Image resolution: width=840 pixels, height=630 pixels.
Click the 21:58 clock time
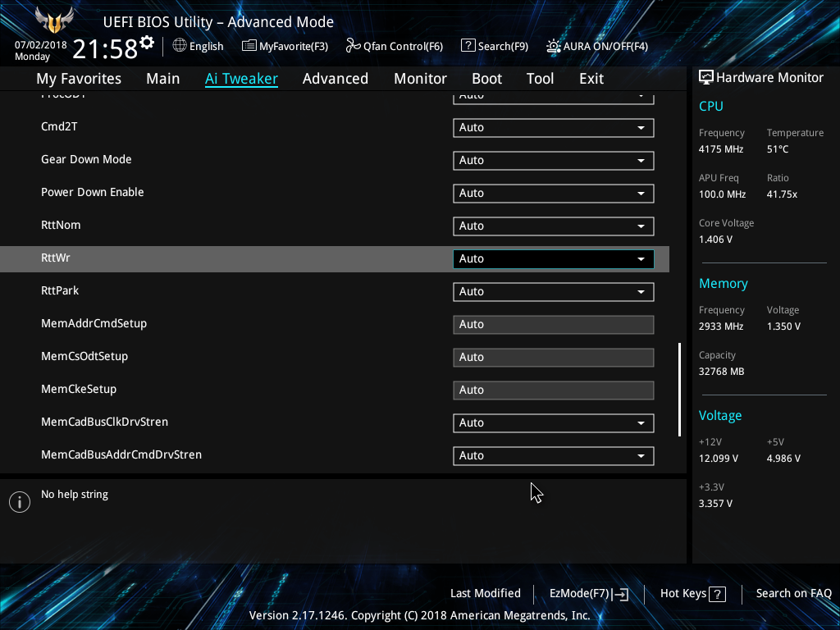[x=105, y=48]
